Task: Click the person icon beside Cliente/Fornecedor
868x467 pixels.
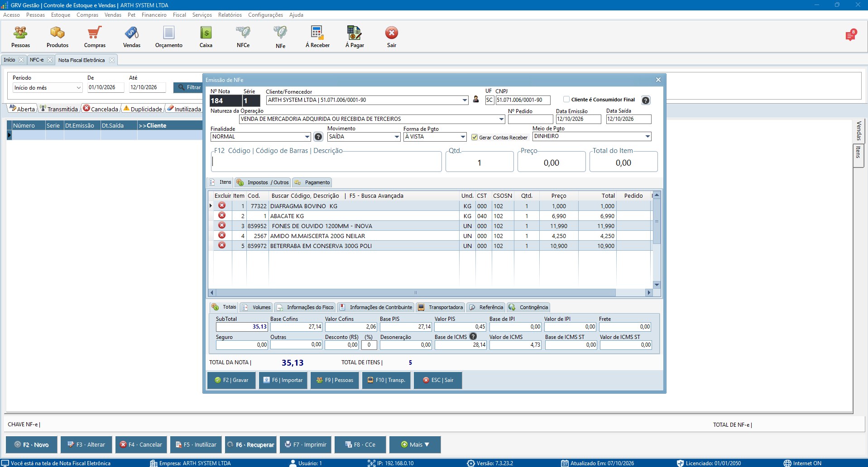Action: coord(476,99)
